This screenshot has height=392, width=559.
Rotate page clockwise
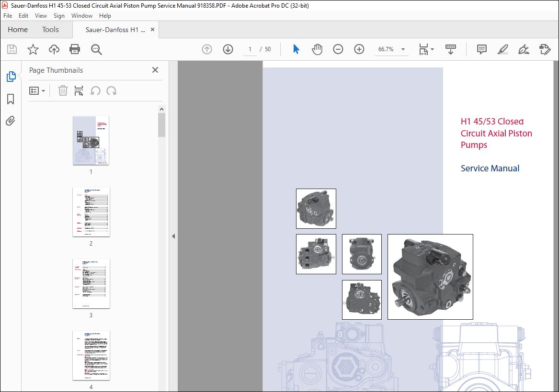(112, 91)
